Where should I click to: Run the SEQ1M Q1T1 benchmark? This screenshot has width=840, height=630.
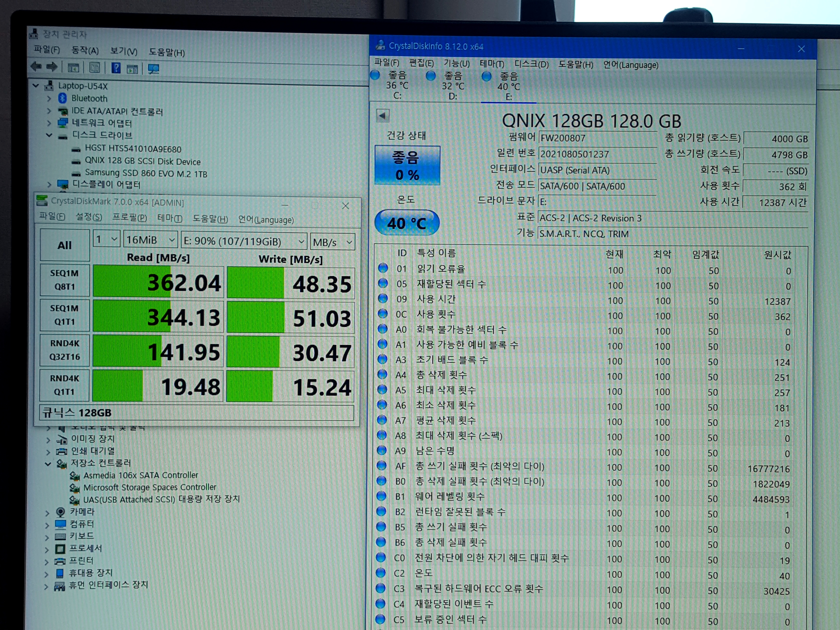coord(65,315)
